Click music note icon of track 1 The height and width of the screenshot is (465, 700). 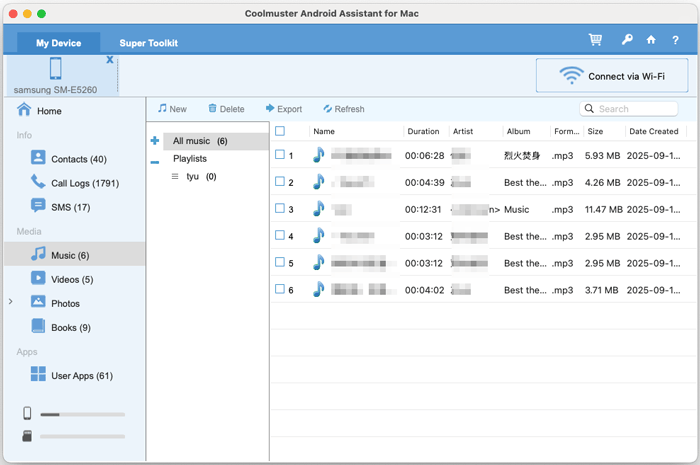click(x=318, y=155)
